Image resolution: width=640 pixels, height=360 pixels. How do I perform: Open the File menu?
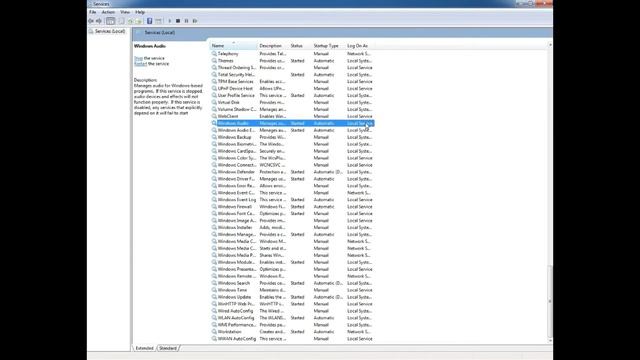(x=93, y=12)
